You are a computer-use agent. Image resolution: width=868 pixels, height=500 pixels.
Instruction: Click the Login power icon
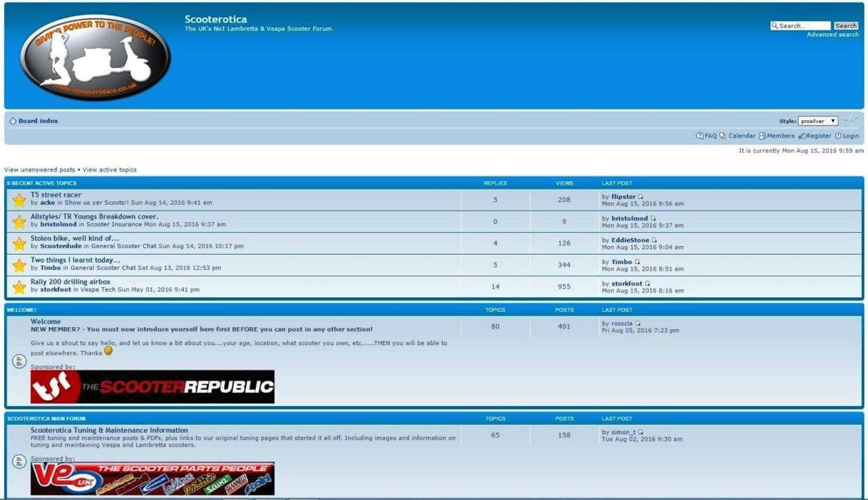tap(838, 136)
